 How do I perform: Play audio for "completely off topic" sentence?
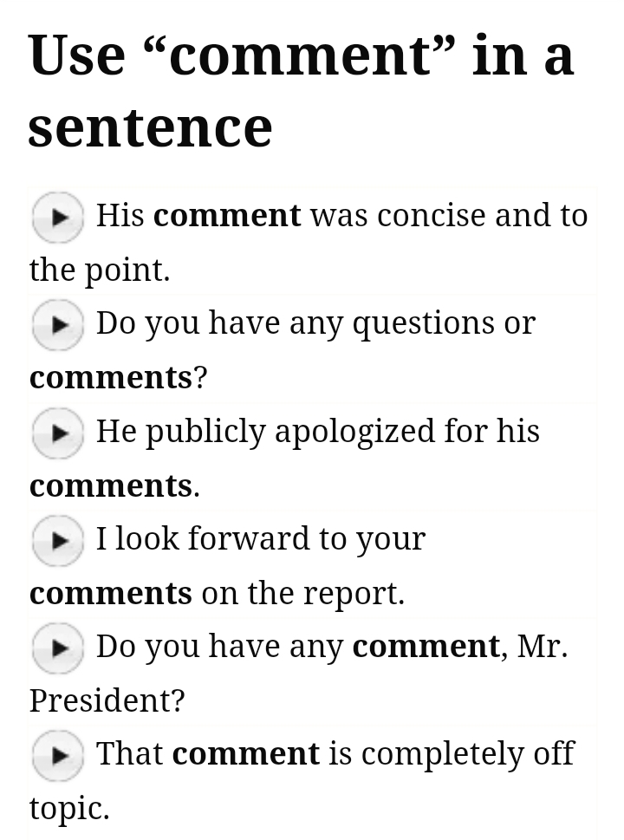tap(58, 755)
